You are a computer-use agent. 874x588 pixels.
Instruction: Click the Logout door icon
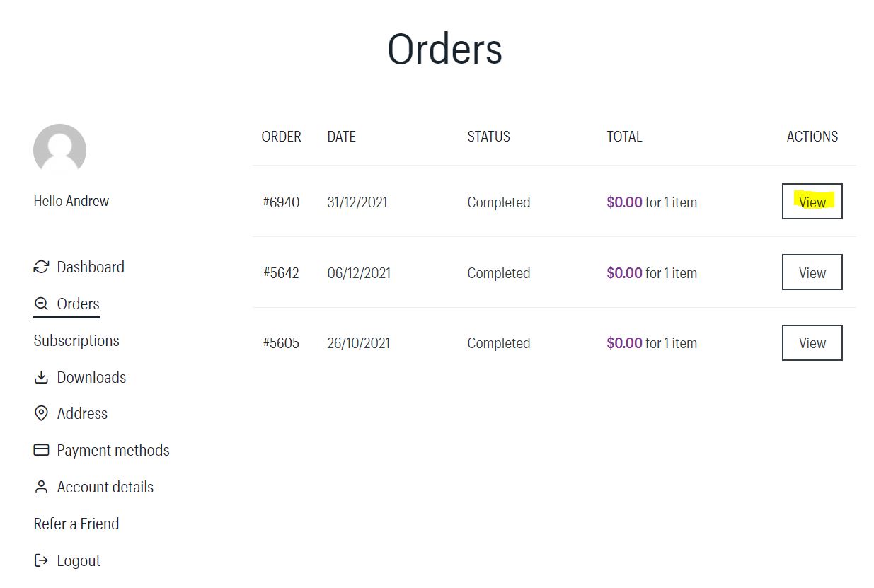41,560
